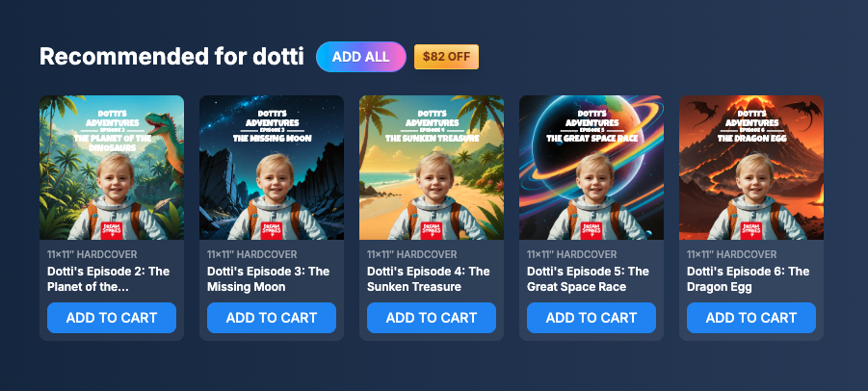Open The Dragon Egg cover image
Image resolution: width=868 pixels, height=391 pixels.
pos(751,168)
